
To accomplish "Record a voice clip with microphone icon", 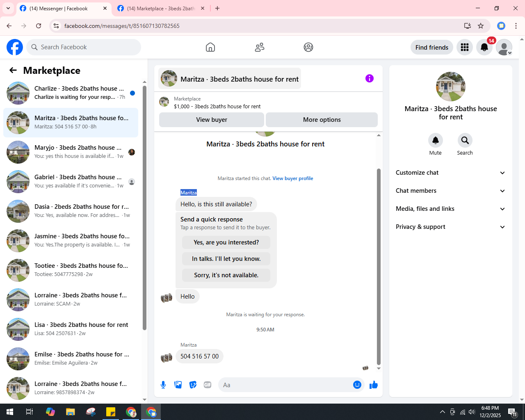I will 163,385.
